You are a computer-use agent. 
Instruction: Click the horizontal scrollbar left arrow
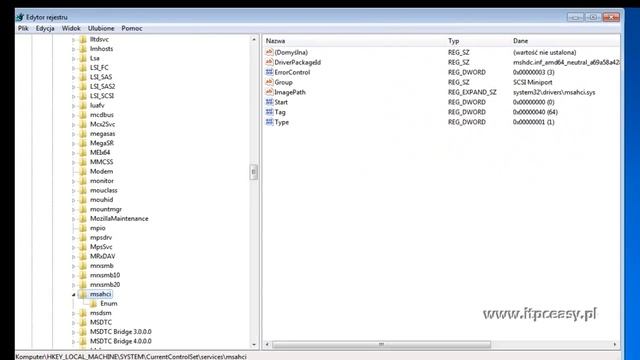(x=267, y=344)
